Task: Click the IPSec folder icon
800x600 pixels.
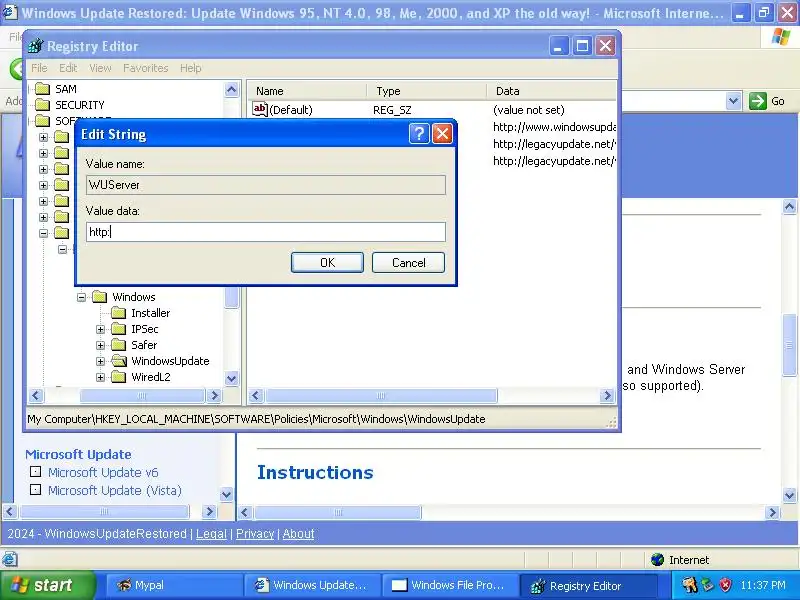Action: point(118,329)
